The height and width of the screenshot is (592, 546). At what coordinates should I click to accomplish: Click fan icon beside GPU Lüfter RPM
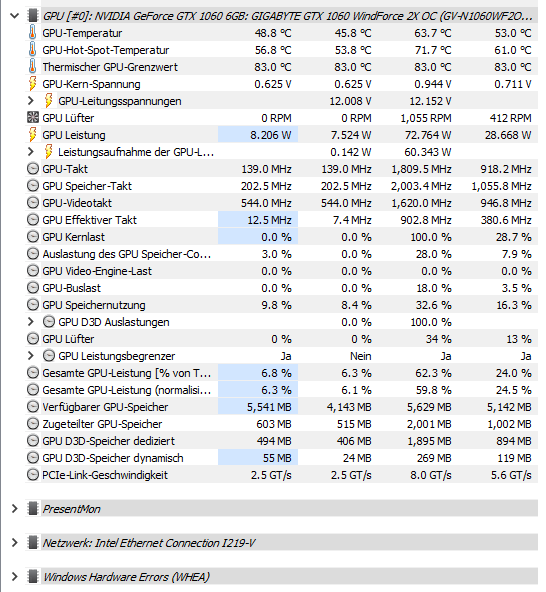pyautogui.click(x=33, y=118)
